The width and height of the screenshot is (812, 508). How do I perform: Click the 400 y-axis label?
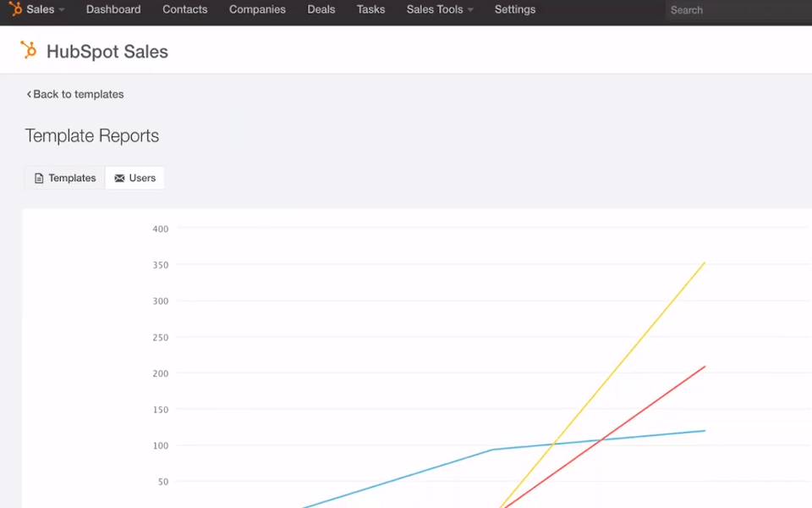pyautogui.click(x=161, y=229)
